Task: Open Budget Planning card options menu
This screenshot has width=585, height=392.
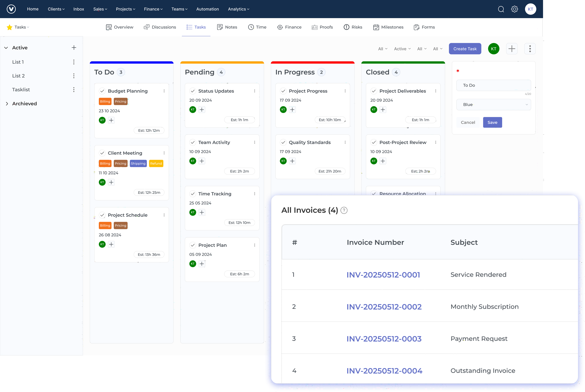Action: coord(164,91)
